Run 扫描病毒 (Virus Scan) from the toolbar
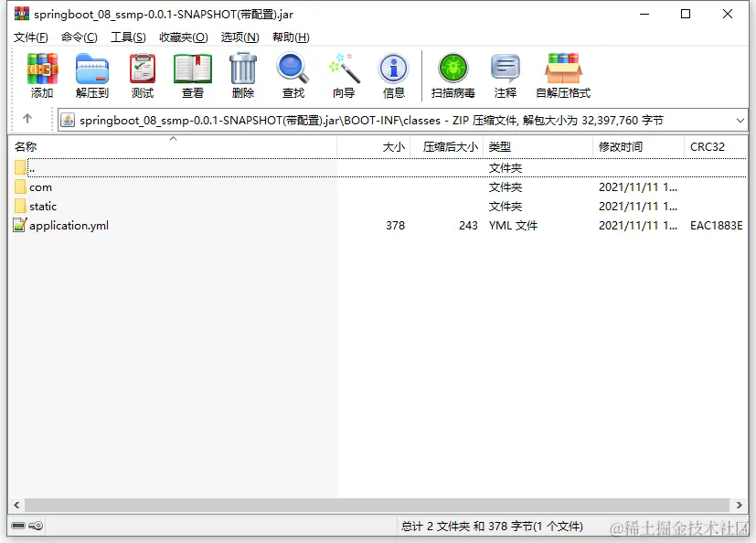The image size is (756, 543). pos(452,75)
